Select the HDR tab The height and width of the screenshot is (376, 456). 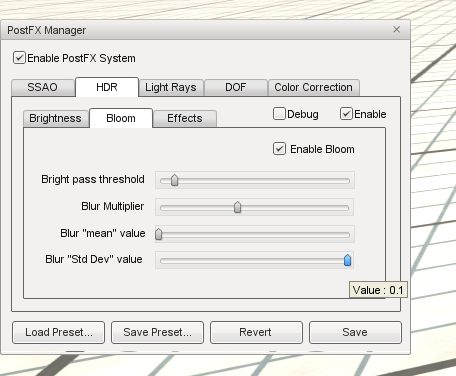coord(107,87)
